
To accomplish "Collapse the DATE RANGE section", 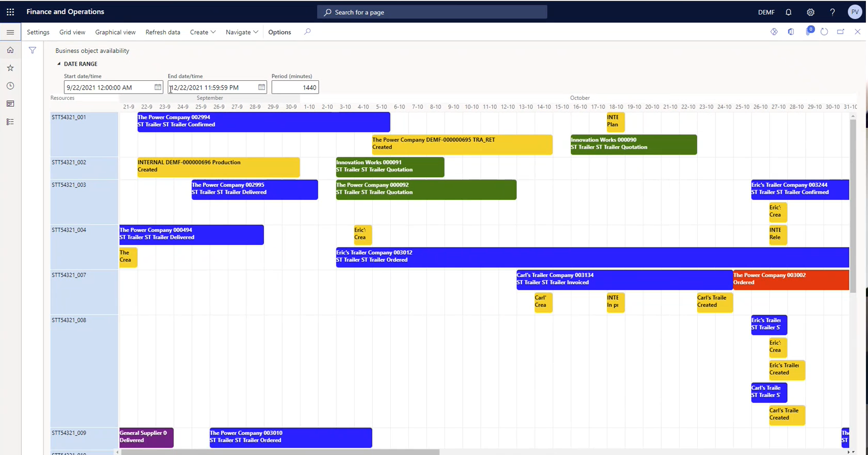I will (59, 64).
